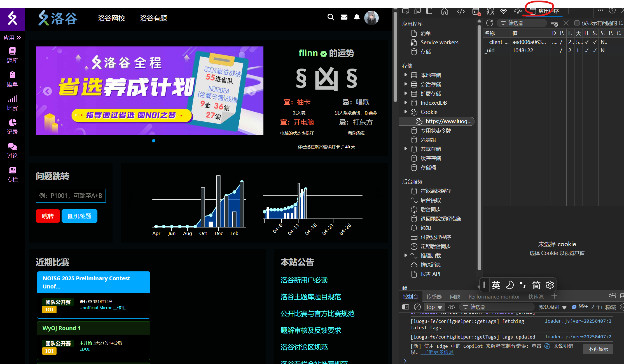Click the red 跳转 jump button
The height and width of the screenshot is (364, 624).
coord(48,216)
